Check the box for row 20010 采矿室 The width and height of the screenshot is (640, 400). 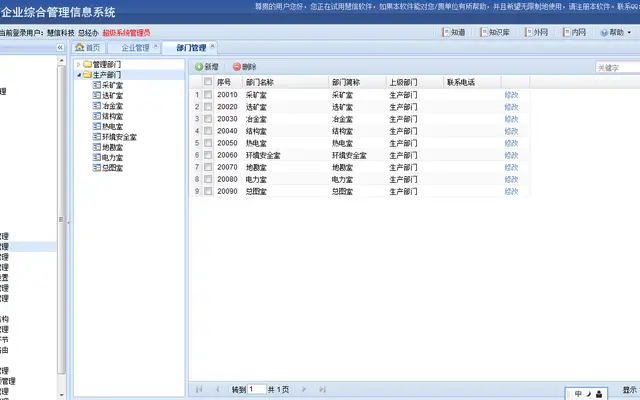208,95
